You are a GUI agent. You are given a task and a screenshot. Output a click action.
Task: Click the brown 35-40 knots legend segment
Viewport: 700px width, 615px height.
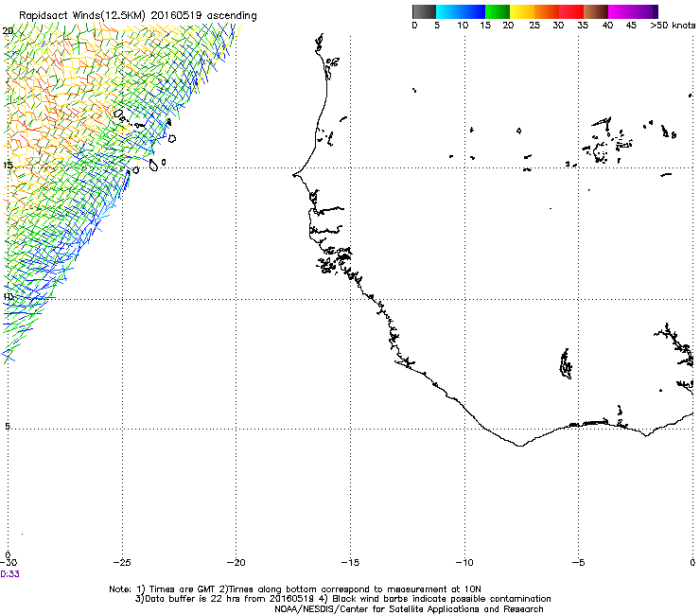point(596,11)
